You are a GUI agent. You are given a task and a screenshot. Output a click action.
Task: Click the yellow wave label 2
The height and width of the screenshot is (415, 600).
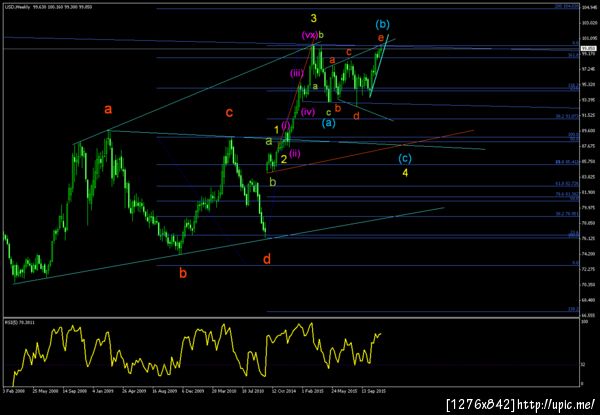tap(284, 159)
